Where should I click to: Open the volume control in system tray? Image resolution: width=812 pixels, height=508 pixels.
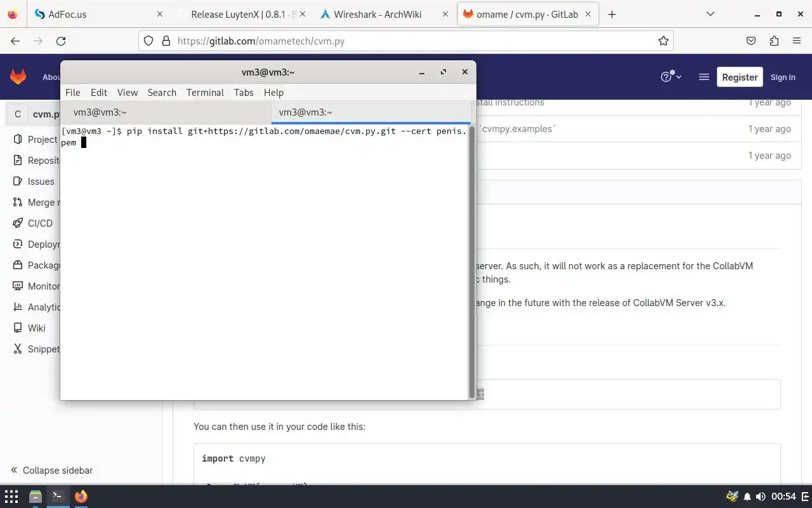pyautogui.click(x=761, y=496)
